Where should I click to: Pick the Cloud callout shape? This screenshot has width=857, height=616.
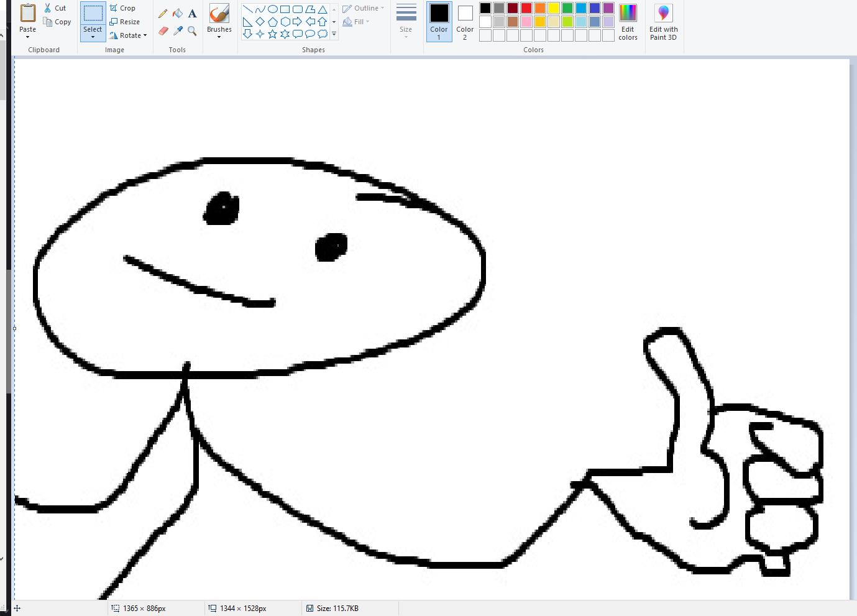[323, 34]
